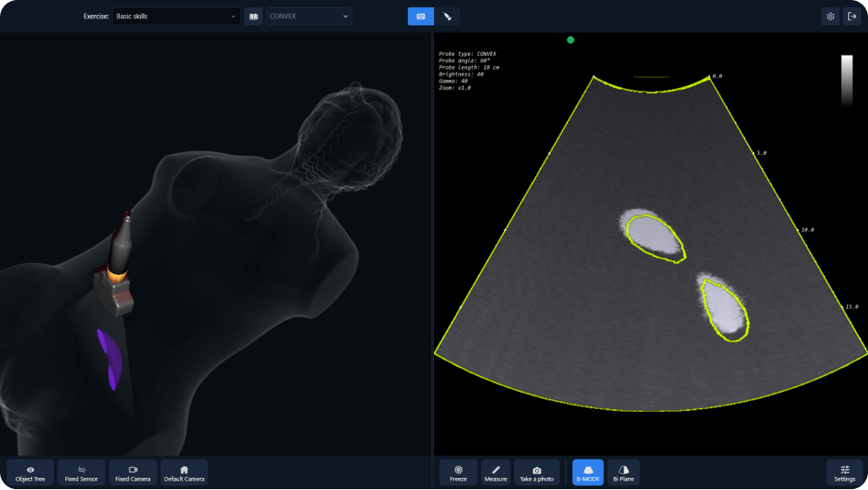Switch to B-MODE imaging

588,473
